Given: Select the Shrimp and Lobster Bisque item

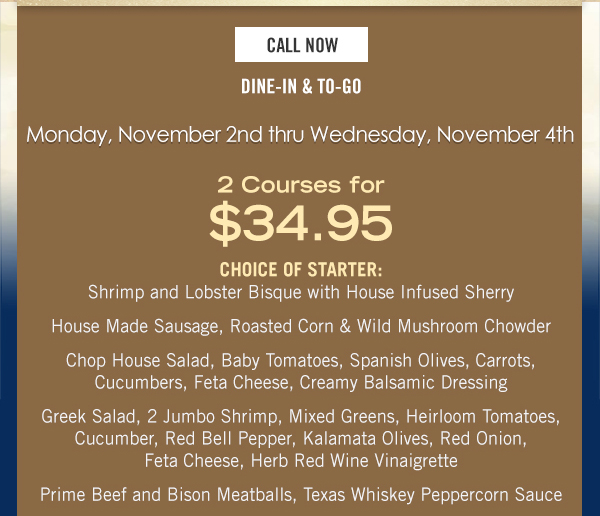Looking at the screenshot, I should click(x=301, y=292).
